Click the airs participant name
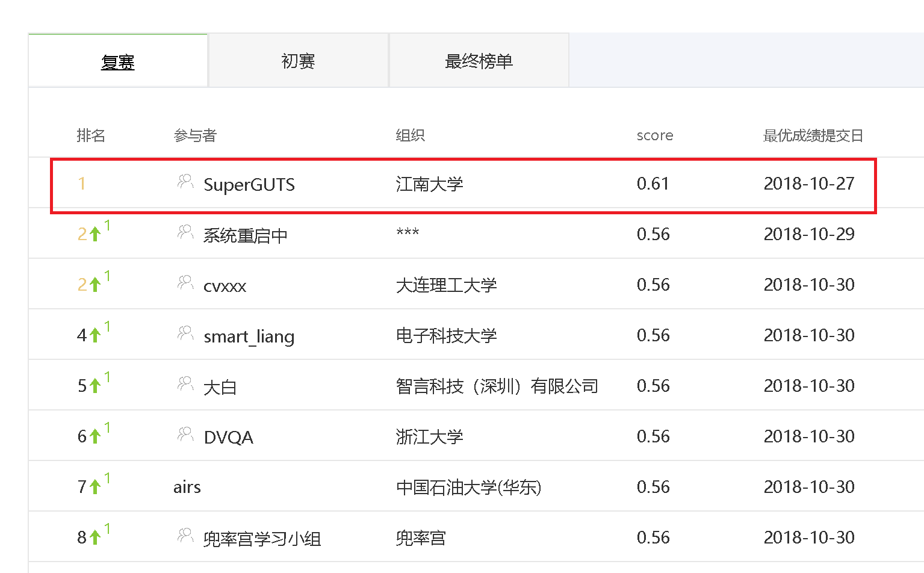The image size is (924, 573). [187, 487]
